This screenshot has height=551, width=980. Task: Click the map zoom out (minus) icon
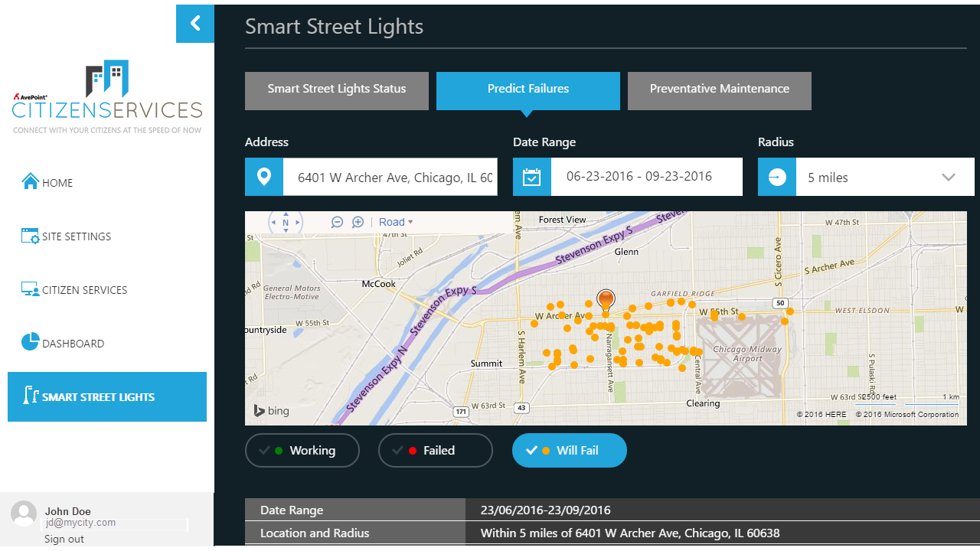coord(337,222)
